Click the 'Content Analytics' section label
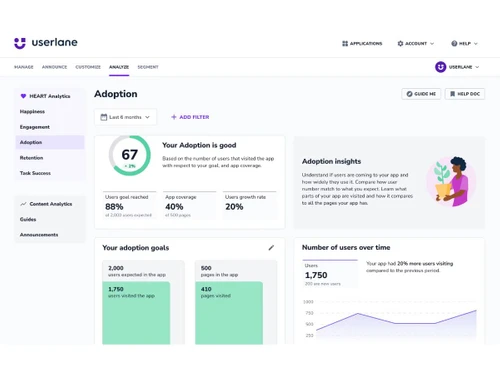The height and width of the screenshot is (375, 500). coord(51,204)
